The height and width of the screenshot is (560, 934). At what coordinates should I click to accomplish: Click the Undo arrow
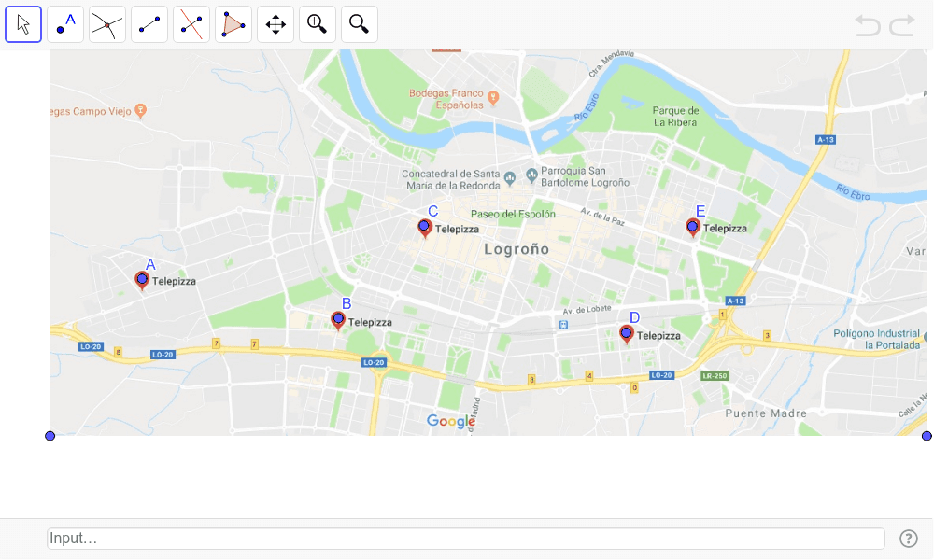[866, 25]
